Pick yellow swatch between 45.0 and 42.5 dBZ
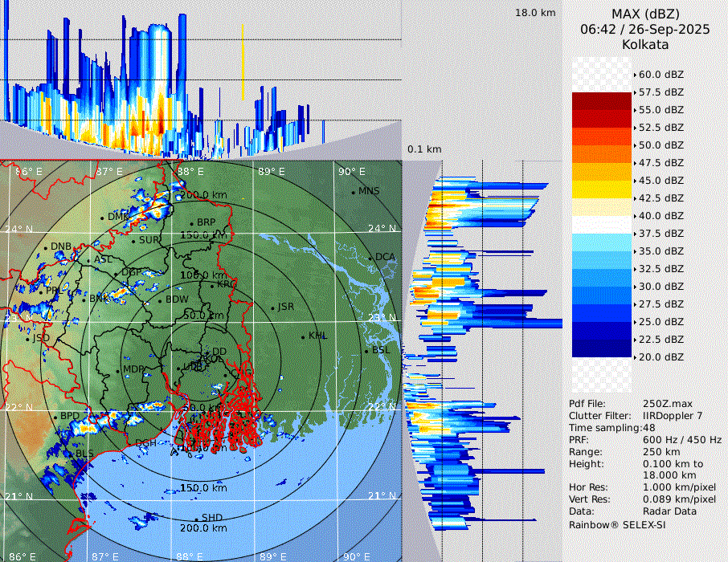This screenshot has height=562, width=728. pos(601,189)
